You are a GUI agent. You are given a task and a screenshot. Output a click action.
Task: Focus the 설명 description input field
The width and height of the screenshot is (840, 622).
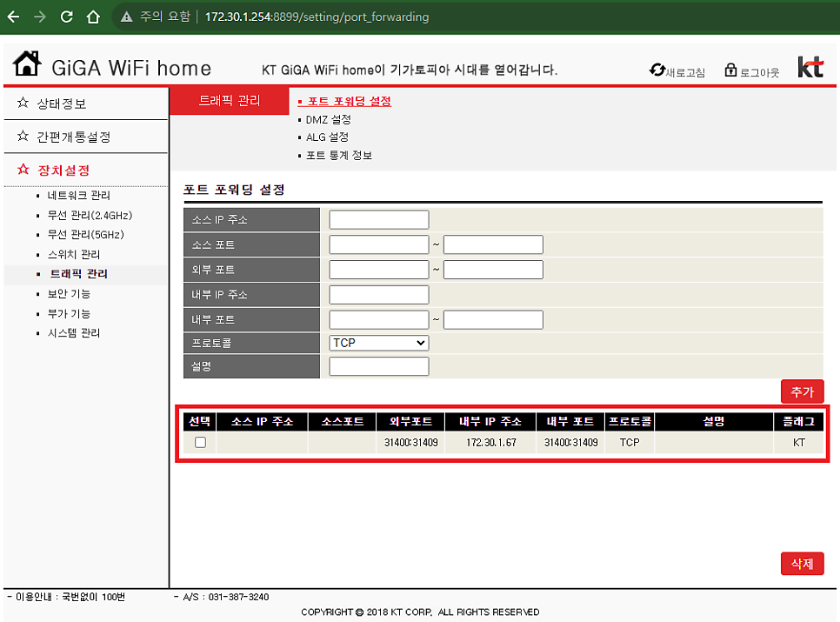coord(379,366)
